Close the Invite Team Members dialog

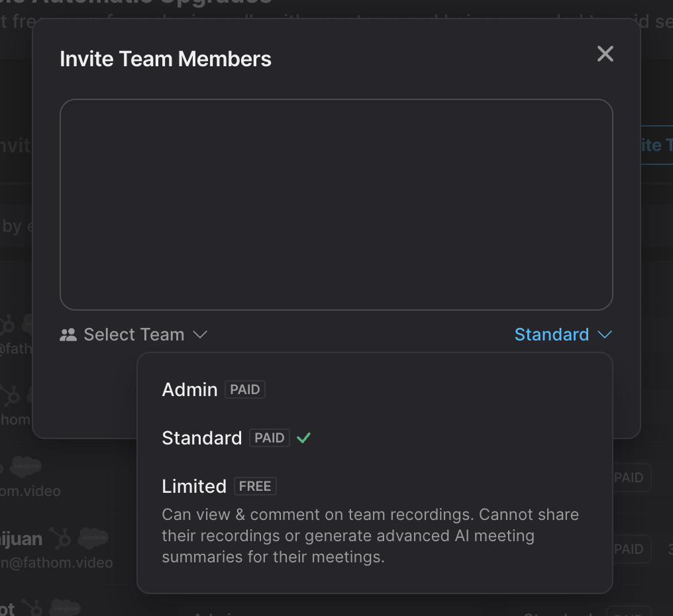pos(605,54)
